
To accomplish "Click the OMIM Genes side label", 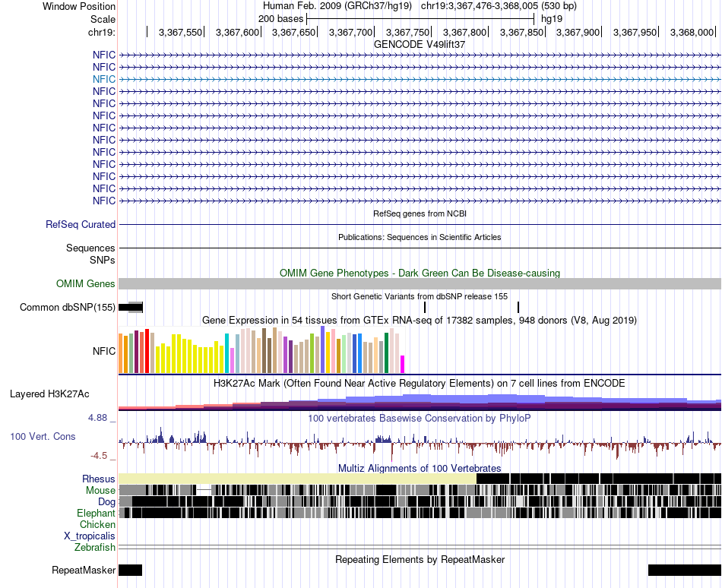I will coord(85,283).
